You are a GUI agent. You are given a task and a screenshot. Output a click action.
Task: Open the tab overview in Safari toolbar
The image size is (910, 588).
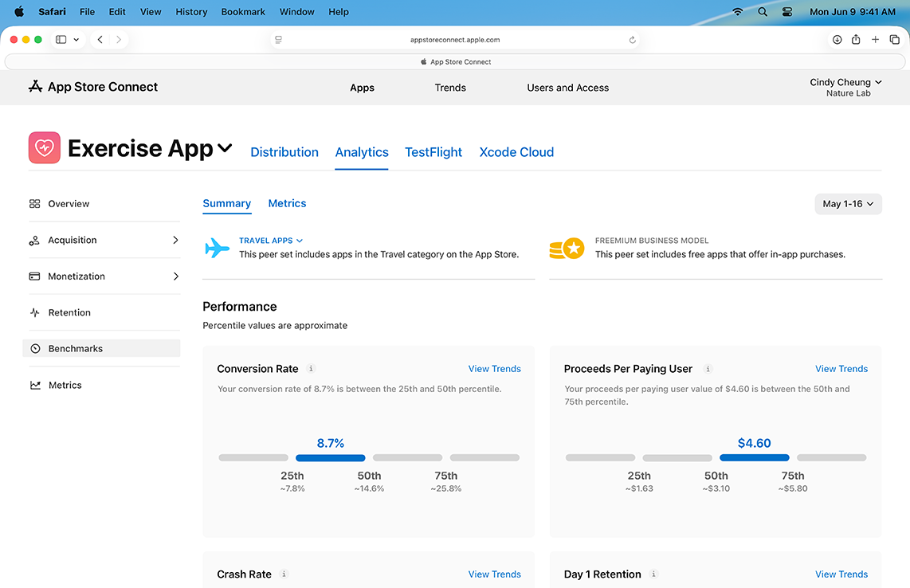tap(893, 38)
